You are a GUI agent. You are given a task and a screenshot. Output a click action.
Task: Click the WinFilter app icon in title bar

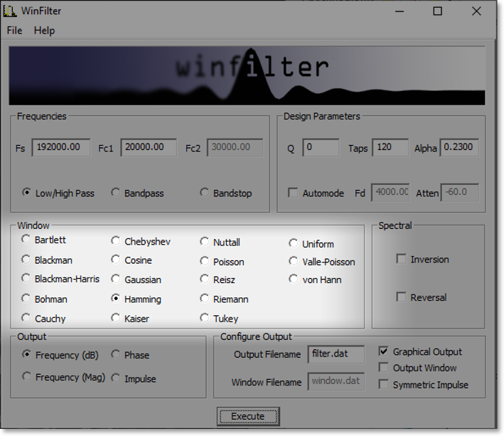click(10, 11)
